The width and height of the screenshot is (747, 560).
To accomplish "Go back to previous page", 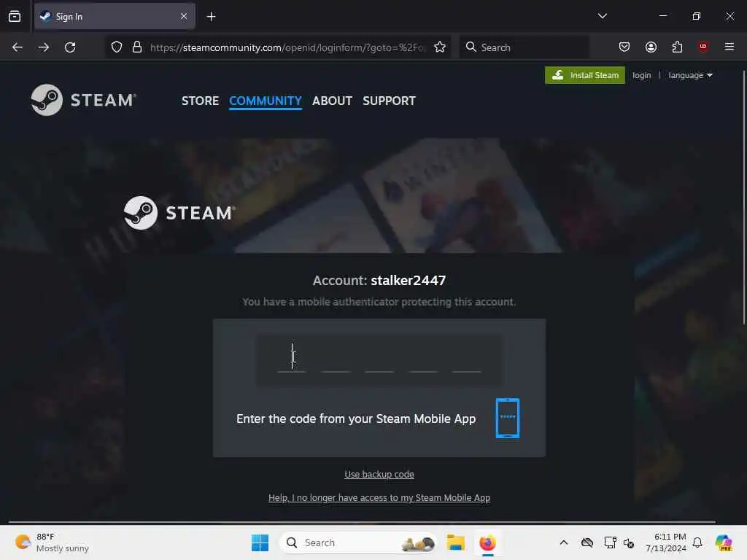I will pos(18,47).
